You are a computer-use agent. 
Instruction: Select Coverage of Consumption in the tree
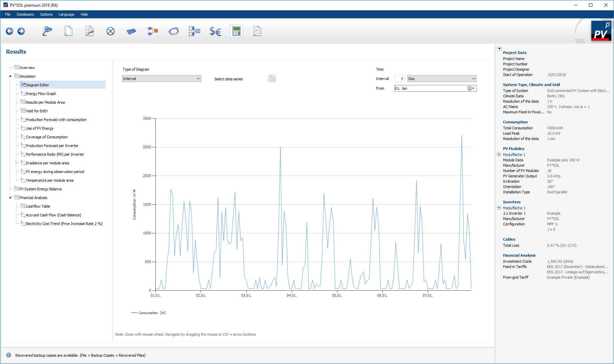tap(46, 137)
